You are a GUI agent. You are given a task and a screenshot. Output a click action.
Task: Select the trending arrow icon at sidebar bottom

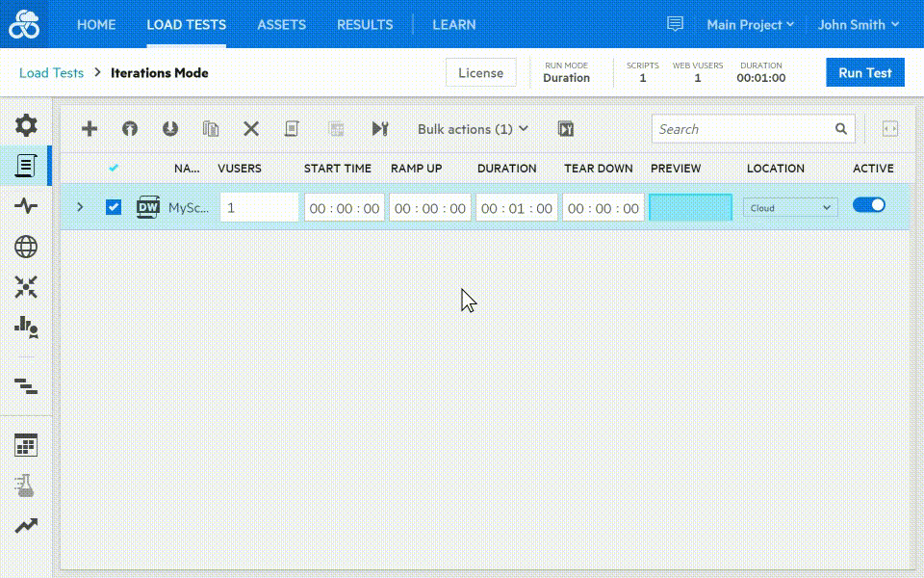click(26, 525)
